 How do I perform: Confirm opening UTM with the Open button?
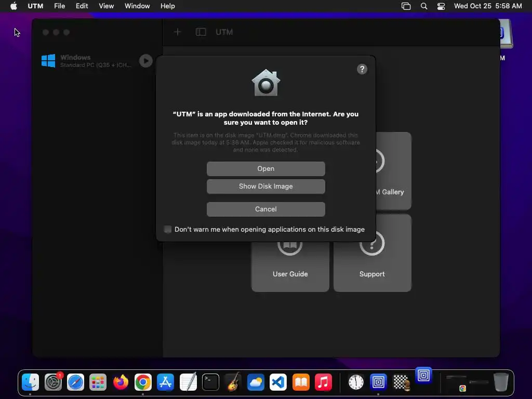click(265, 169)
